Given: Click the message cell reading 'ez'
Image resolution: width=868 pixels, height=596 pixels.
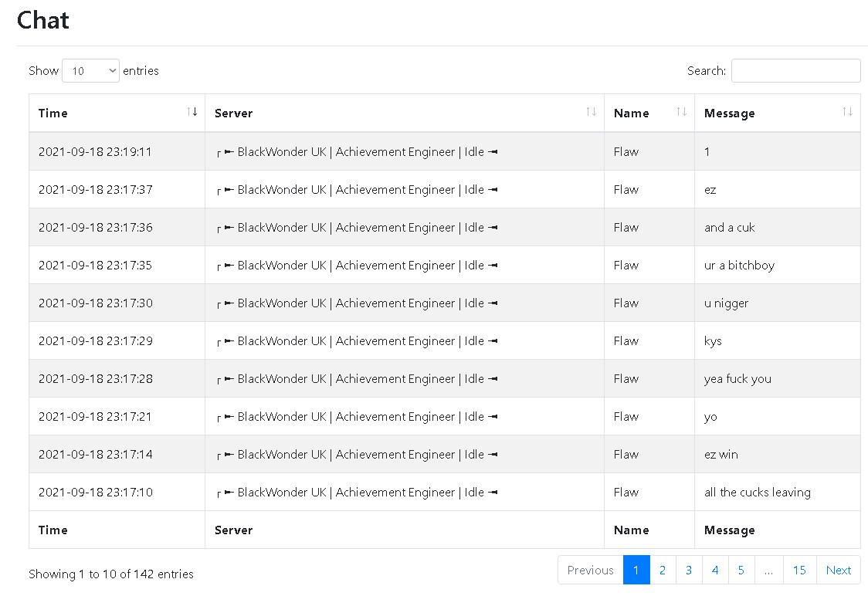Looking at the screenshot, I should 778,189.
